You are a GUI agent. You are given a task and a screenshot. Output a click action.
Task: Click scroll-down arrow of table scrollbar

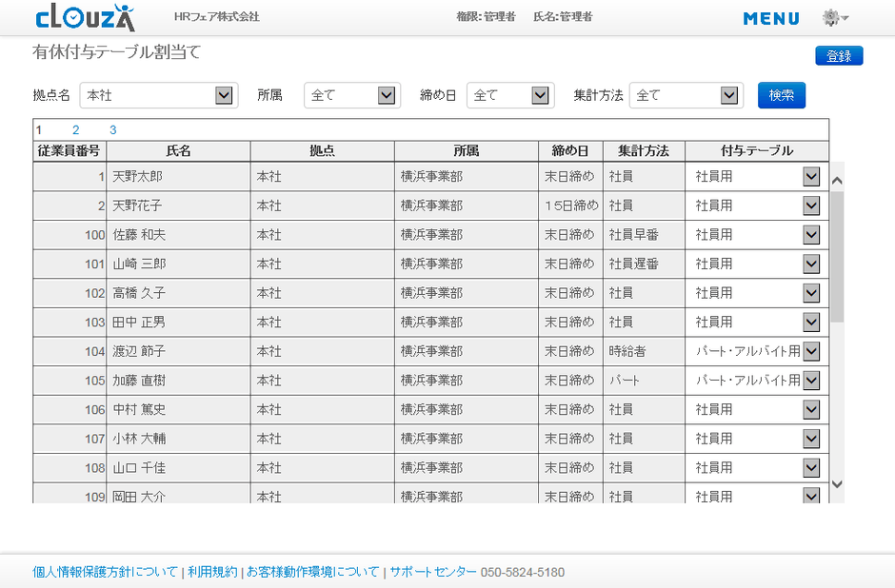click(x=837, y=484)
